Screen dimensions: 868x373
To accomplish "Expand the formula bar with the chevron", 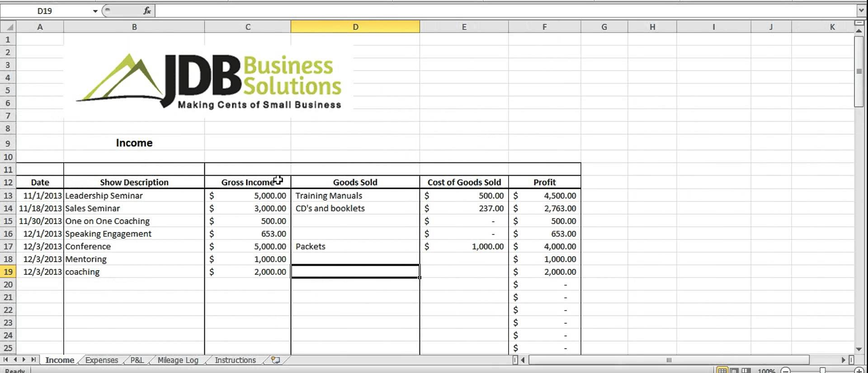I will coord(861,10).
